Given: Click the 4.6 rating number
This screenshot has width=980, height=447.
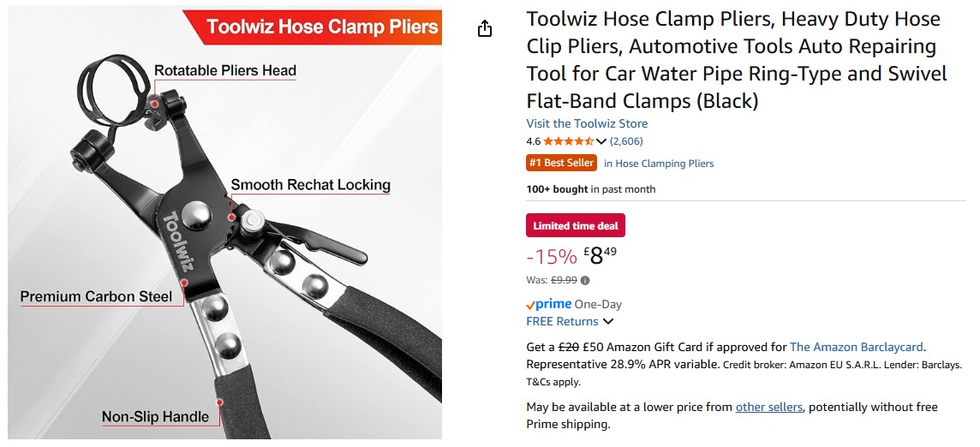Looking at the screenshot, I should click(533, 141).
